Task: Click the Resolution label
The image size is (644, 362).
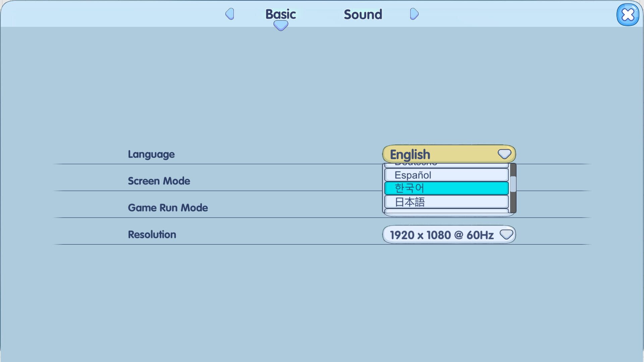Action: pos(152,234)
